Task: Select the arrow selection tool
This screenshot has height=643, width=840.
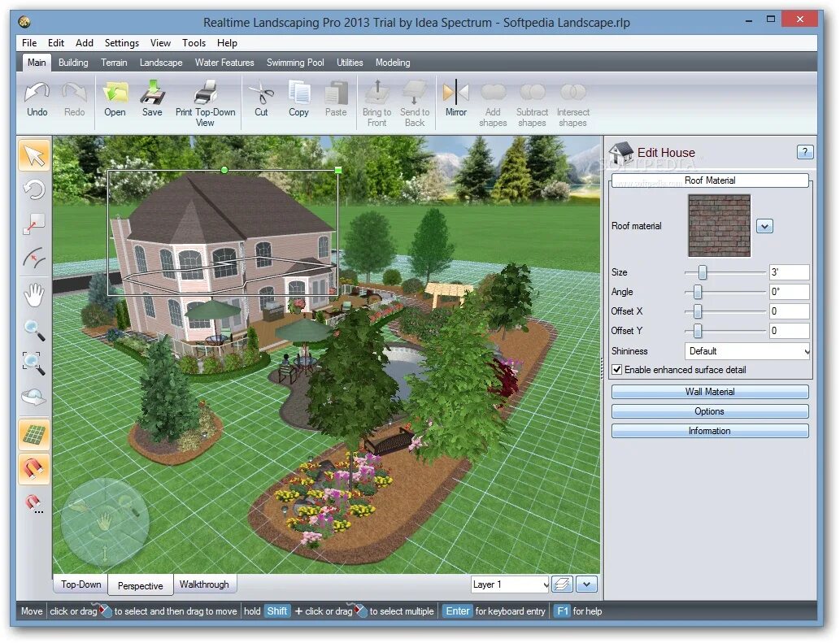Action: (34, 156)
